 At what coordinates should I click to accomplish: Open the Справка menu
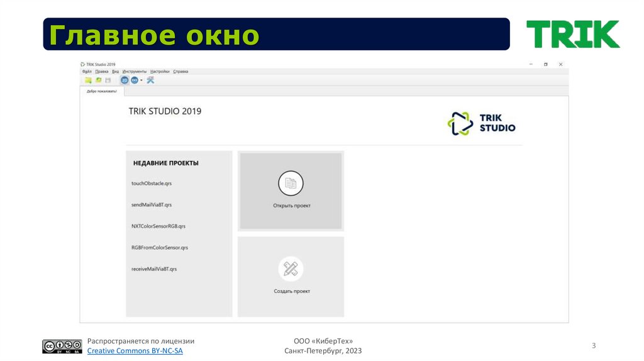180,72
